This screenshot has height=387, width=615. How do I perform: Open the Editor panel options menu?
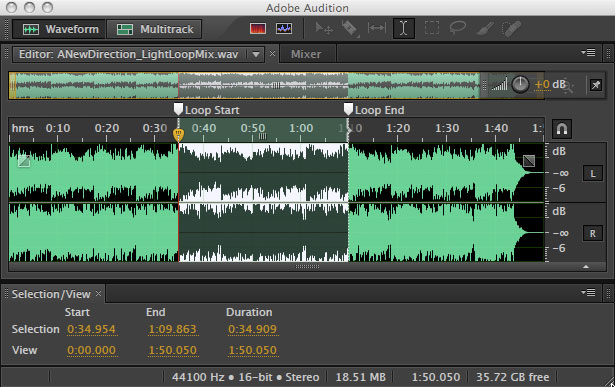[588, 52]
